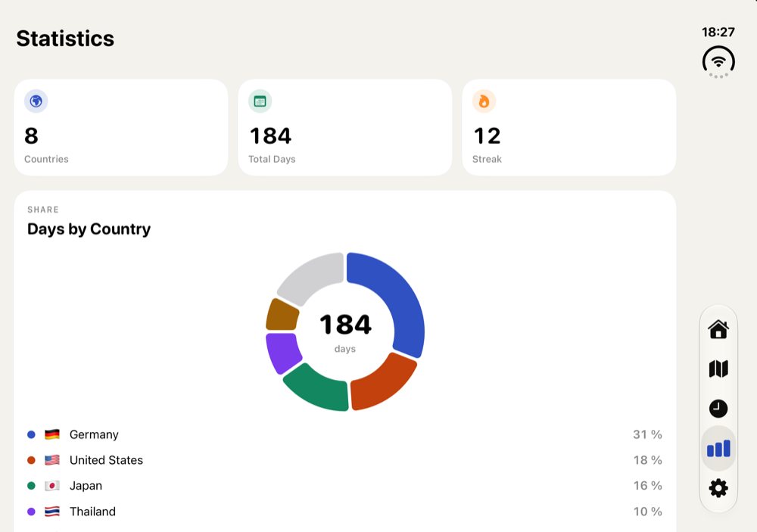Click the Germany country name
The height and width of the screenshot is (532, 757).
point(94,434)
